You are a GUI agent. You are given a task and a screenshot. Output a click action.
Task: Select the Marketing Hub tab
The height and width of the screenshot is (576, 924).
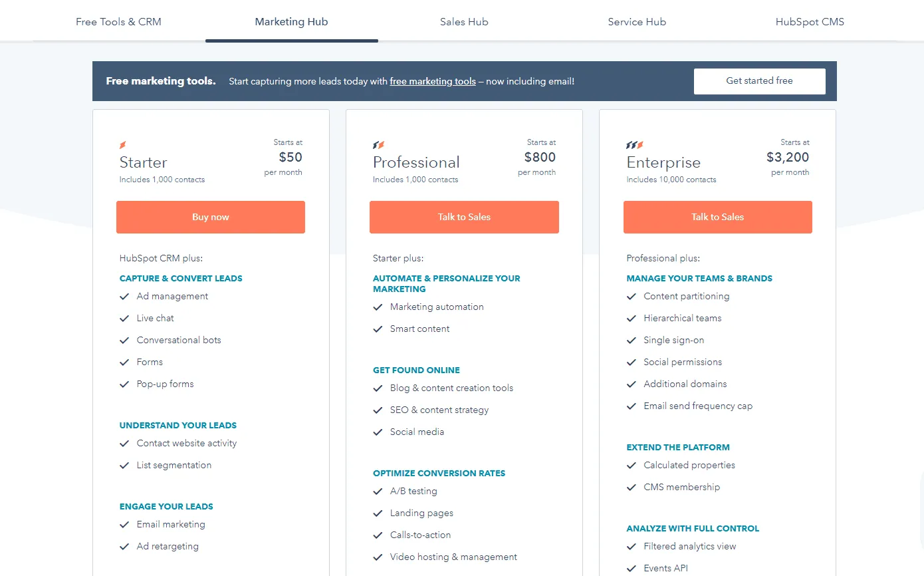pos(291,21)
